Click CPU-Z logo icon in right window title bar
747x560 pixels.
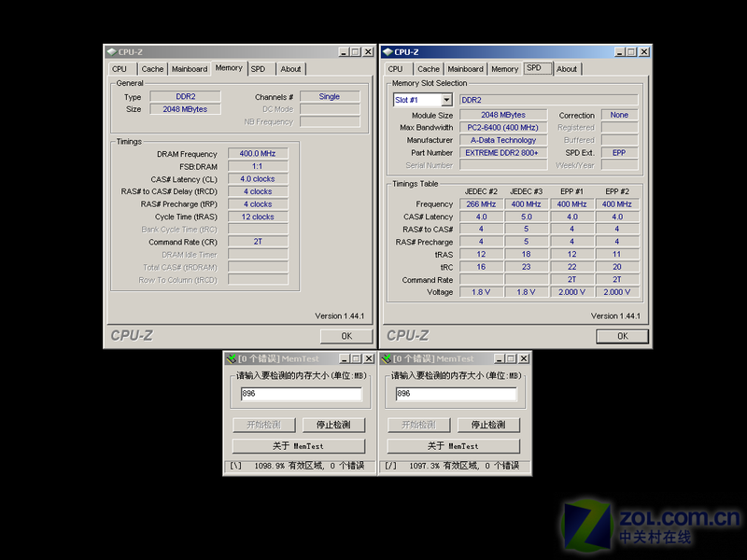point(388,52)
